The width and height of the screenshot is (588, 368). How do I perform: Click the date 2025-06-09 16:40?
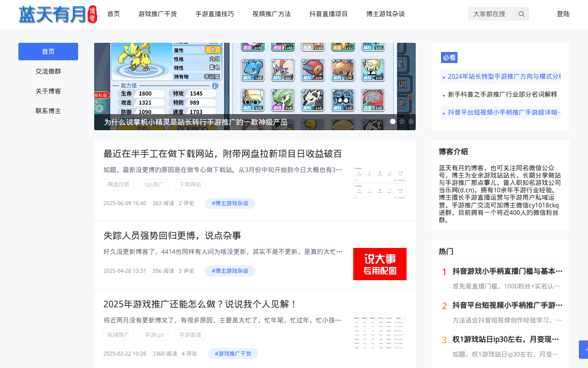pyautogui.click(x=125, y=203)
